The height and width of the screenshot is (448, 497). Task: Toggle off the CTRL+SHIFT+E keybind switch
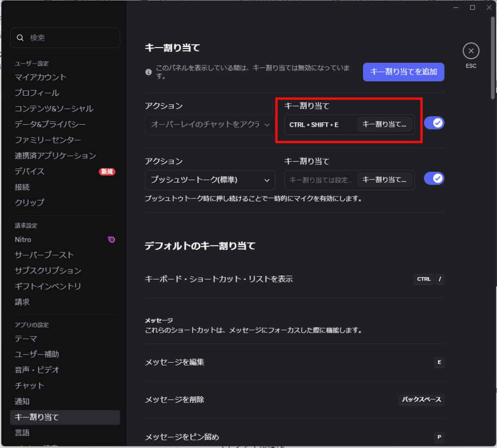pyautogui.click(x=434, y=123)
